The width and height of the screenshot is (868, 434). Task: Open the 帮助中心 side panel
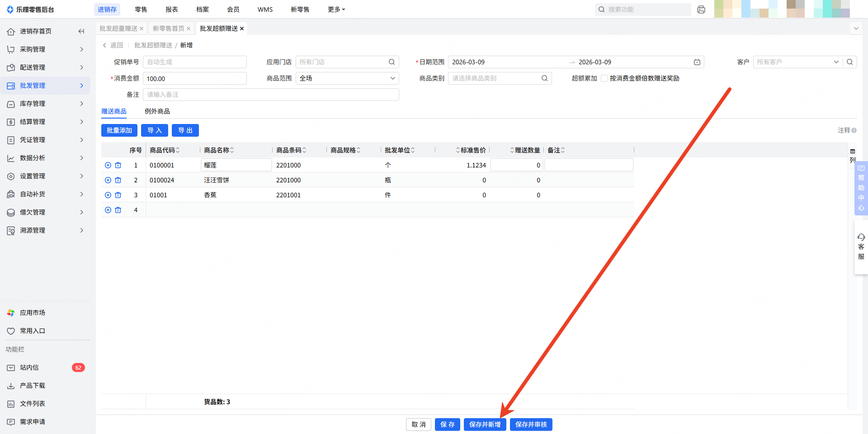pyautogui.click(x=861, y=188)
